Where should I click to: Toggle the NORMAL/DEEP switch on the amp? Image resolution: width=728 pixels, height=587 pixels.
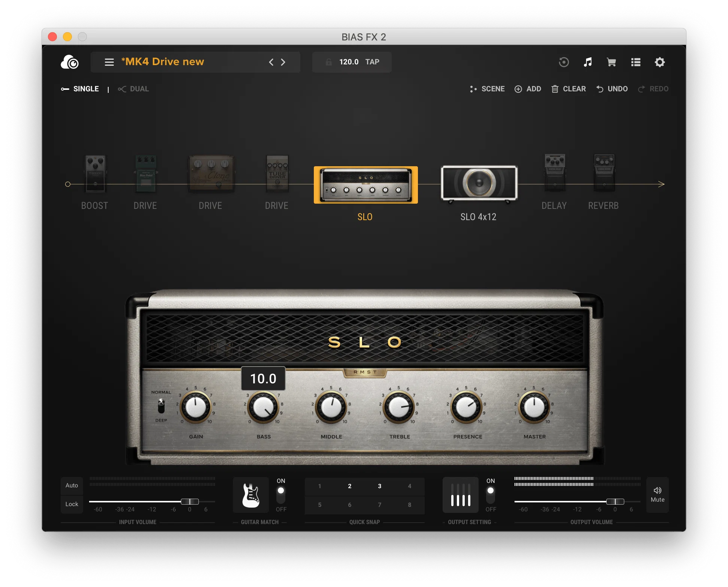[x=161, y=406]
